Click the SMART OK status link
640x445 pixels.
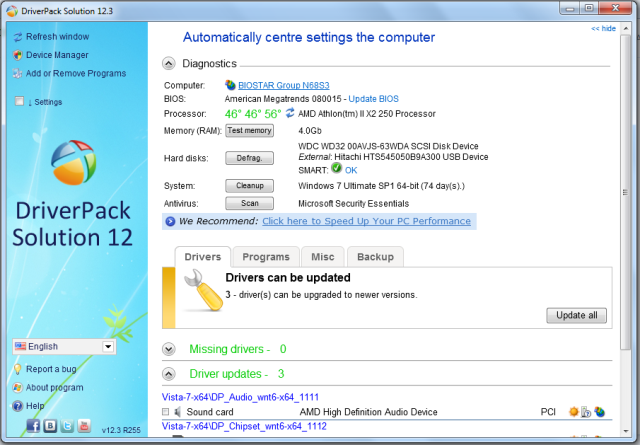[351, 170]
